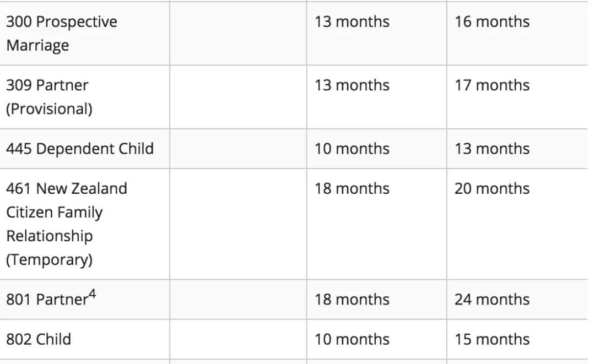This screenshot has height=364, width=595.
Task: Click empty second-column cell in 445 row
Action: 238,149
